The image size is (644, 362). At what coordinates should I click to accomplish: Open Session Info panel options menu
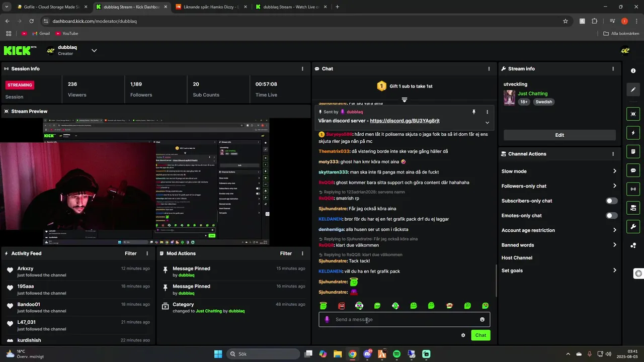pos(302,68)
